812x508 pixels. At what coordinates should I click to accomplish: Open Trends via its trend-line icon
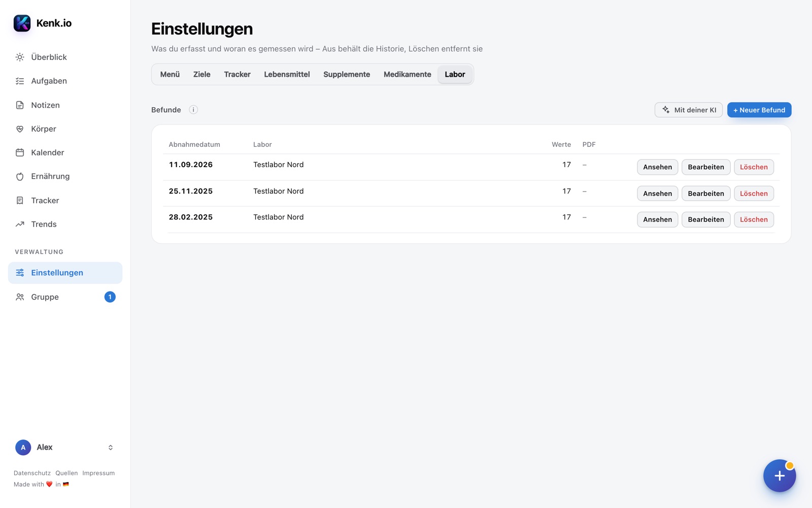(20, 224)
